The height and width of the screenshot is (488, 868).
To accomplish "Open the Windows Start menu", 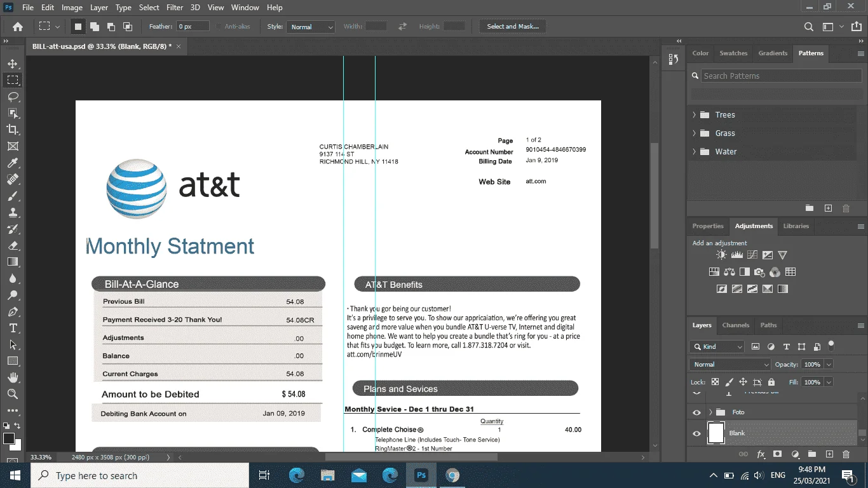I will click(15, 475).
